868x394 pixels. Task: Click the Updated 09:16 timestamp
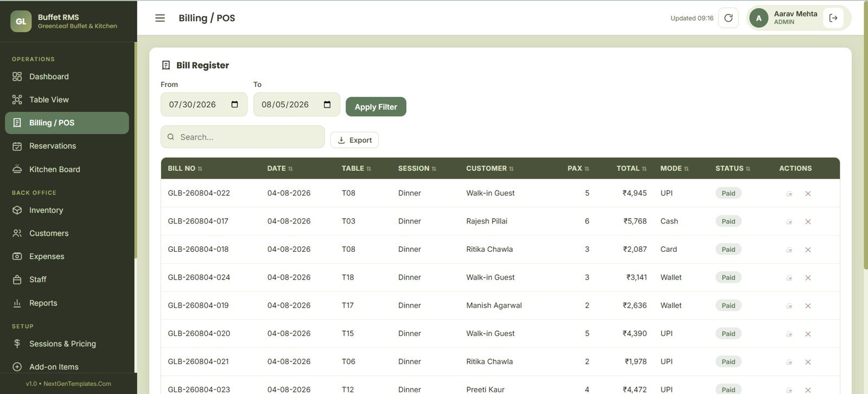pyautogui.click(x=692, y=18)
